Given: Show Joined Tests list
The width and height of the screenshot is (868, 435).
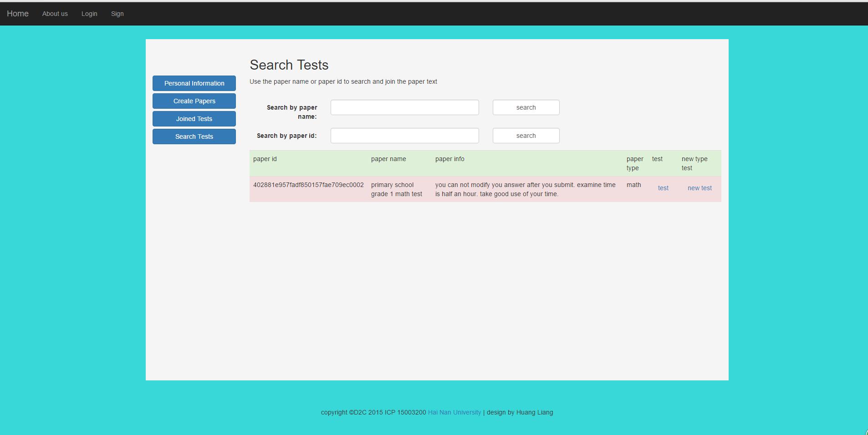Looking at the screenshot, I should point(194,119).
